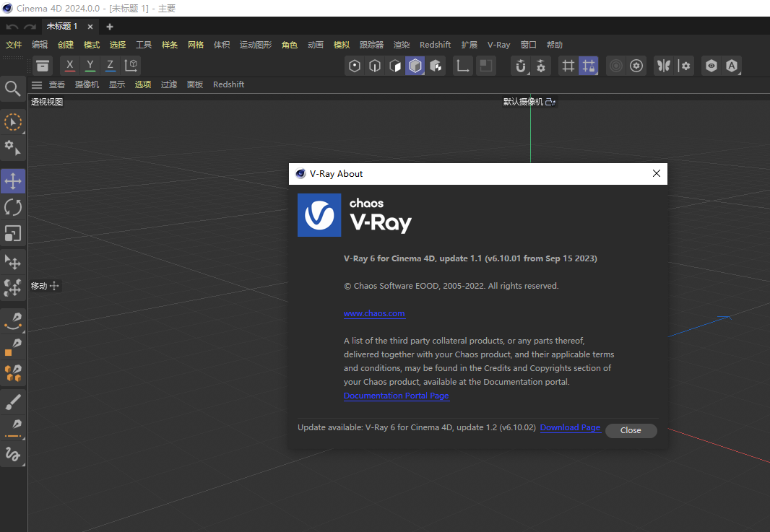This screenshot has width=770, height=532.
Task: Click the Download Page link
Action: click(x=570, y=427)
